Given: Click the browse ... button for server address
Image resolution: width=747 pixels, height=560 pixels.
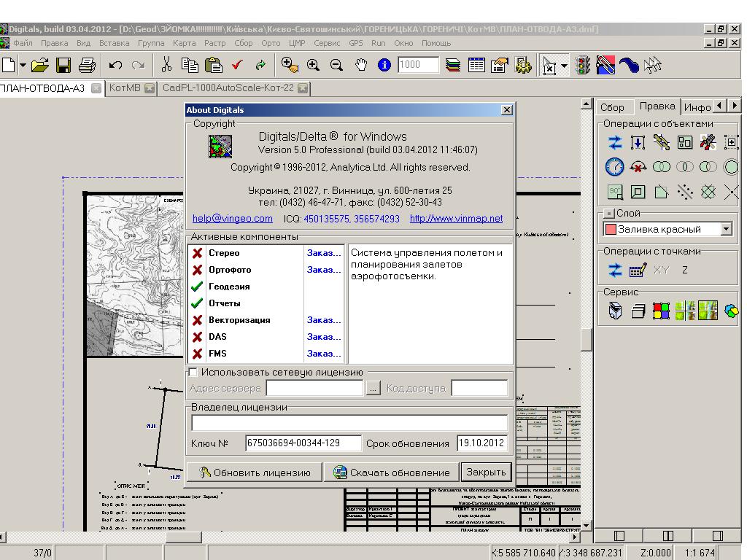Looking at the screenshot, I should tap(373, 389).
